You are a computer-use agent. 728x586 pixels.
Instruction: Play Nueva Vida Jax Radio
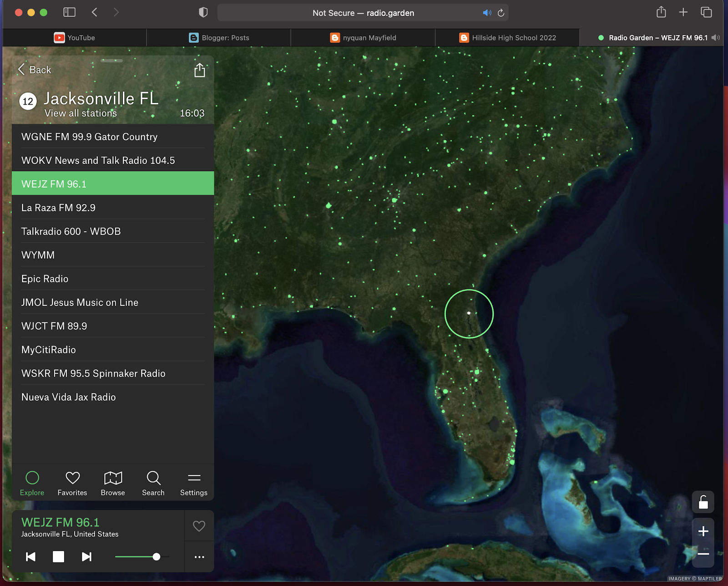coord(113,397)
